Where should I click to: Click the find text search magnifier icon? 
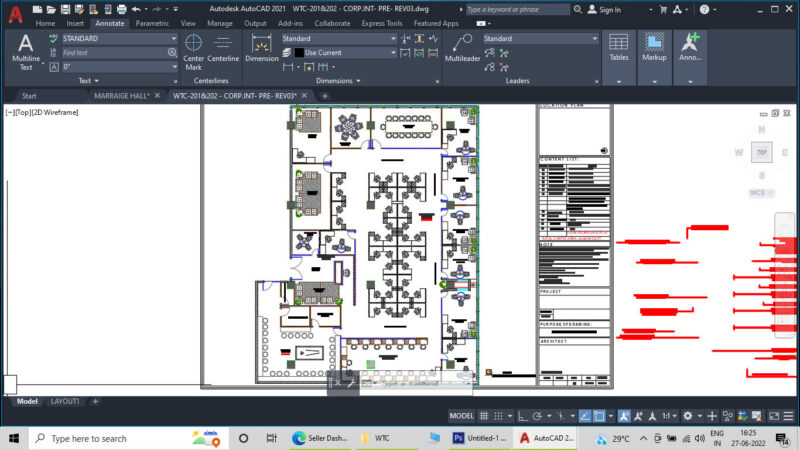172,53
